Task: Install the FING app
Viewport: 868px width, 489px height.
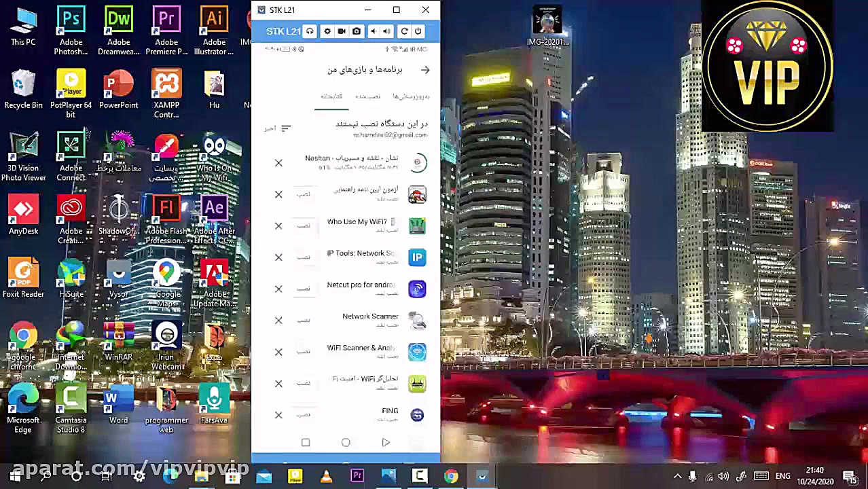Action: tap(304, 414)
